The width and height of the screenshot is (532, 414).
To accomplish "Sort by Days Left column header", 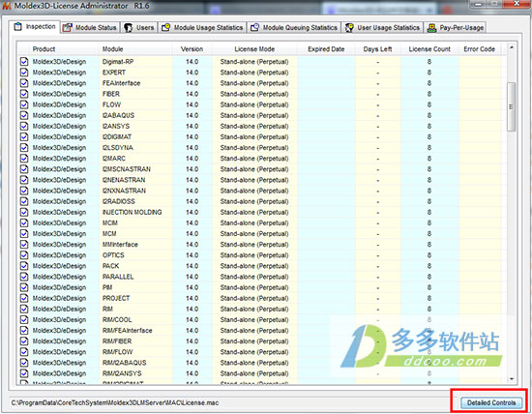I will coord(377,49).
